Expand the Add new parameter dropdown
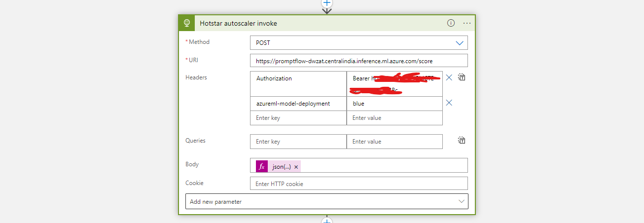644x223 pixels. click(327, 202)
